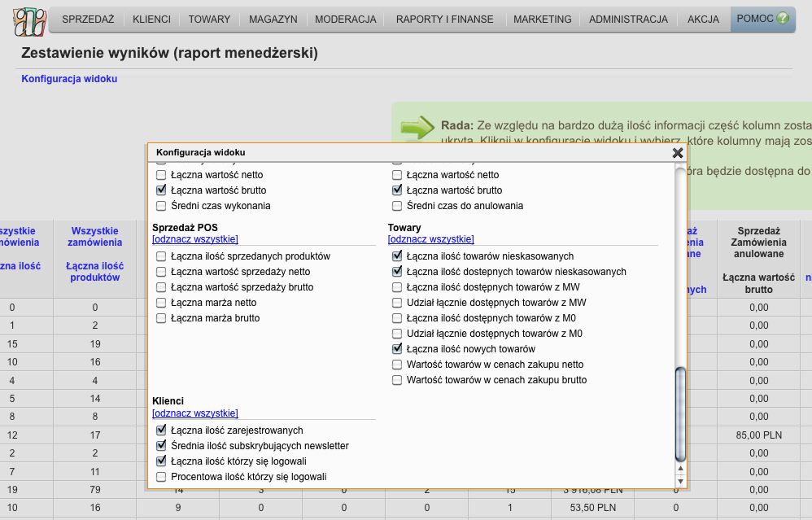Enable Udział łącznie dostępnych towarów z MW
Image resolution: width=812 pixels, height=520 pixels.
tap(397, 303)
